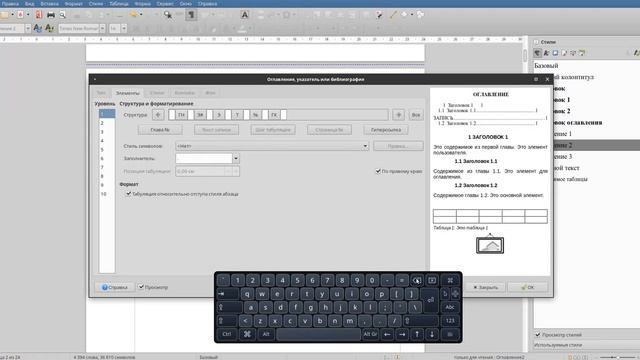Screen dimensions: 640x360
Task: Tap the Tab key on the on-screen keyboard
Action: coord(228,294)
